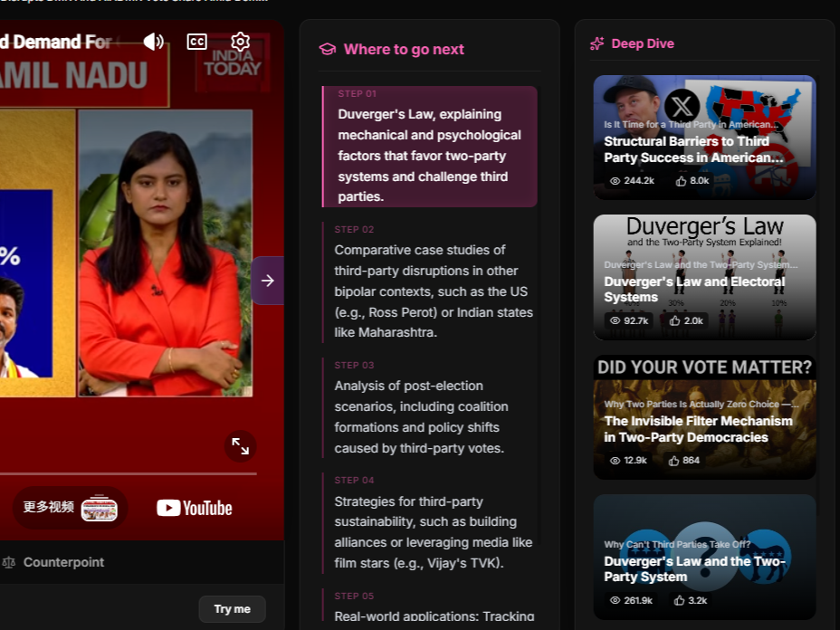
Task: Click the X logo on the first Deep Dive card
Action: coord(682,106)
